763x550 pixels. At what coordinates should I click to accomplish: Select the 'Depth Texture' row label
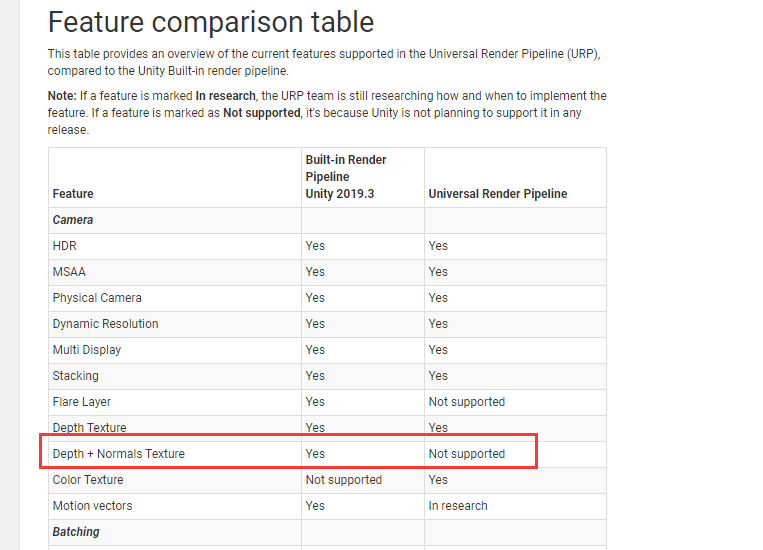(x=90, y=427)
